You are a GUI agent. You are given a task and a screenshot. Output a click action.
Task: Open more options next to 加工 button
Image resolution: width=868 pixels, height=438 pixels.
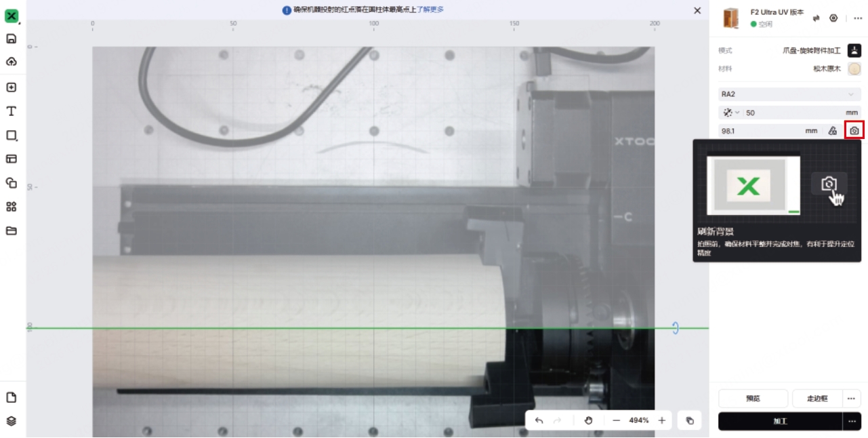[852, 421]
